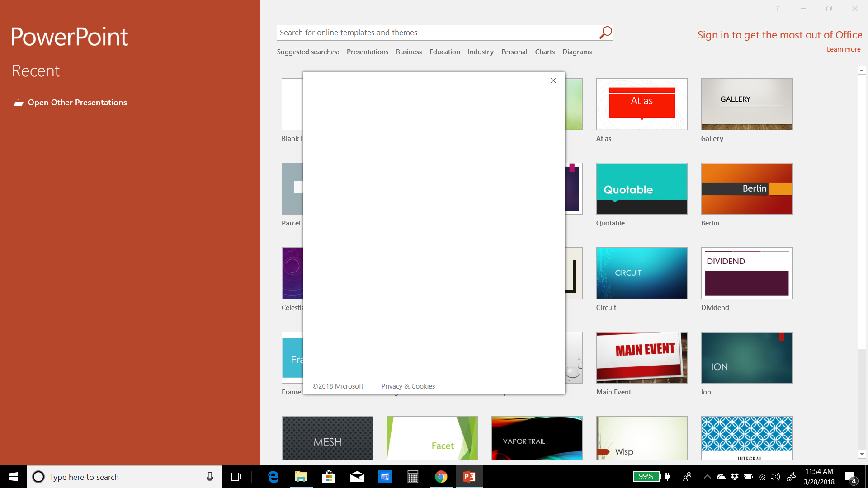Open Microsoft Store from the taskbar
Screen dimensions: 868x488
point(329,477)
